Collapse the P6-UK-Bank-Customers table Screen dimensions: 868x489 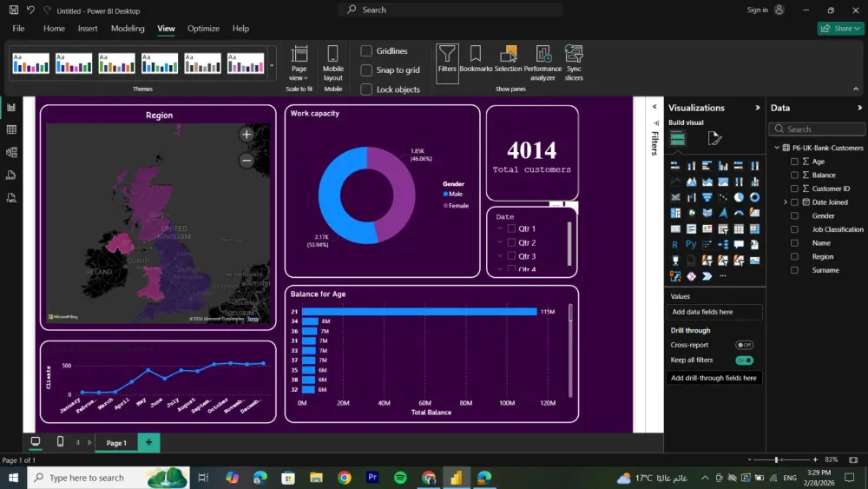coord(777,148)
